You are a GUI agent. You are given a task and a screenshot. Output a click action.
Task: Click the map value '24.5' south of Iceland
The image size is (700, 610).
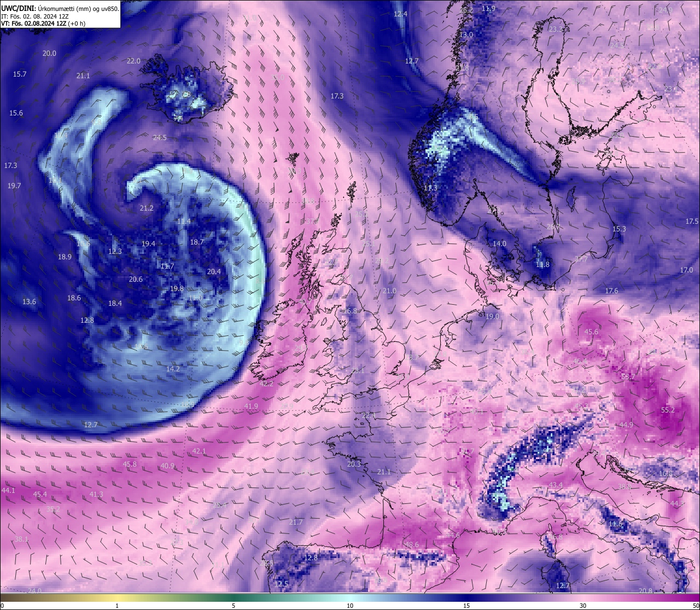[x=160, y=137]
